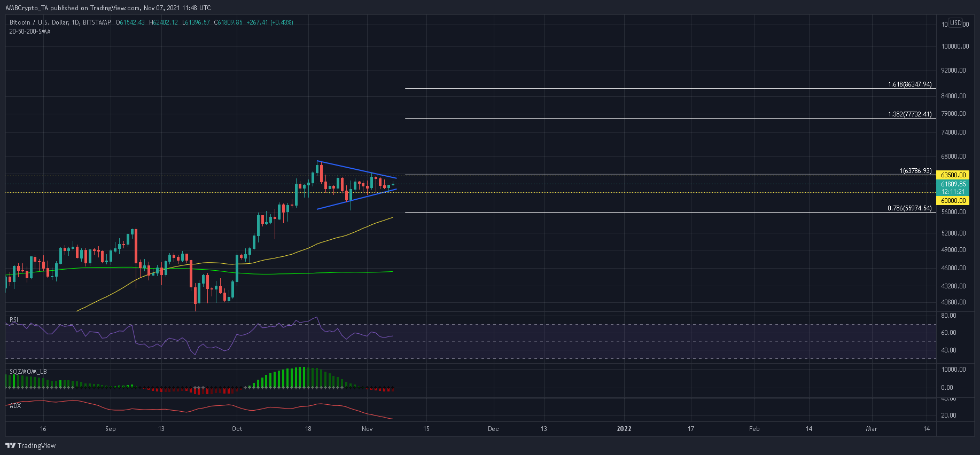Select the 63500.00 yellow price label
This screenshot has width=980, height=455.
pos(954,175)
